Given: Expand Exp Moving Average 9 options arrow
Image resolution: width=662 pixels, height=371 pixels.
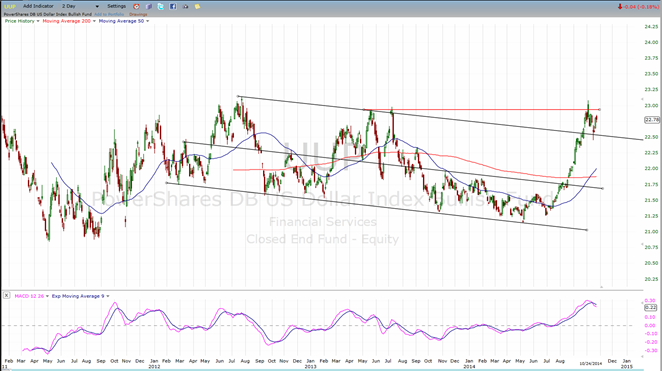Looking at the screenshot, I should click(108, 296).
